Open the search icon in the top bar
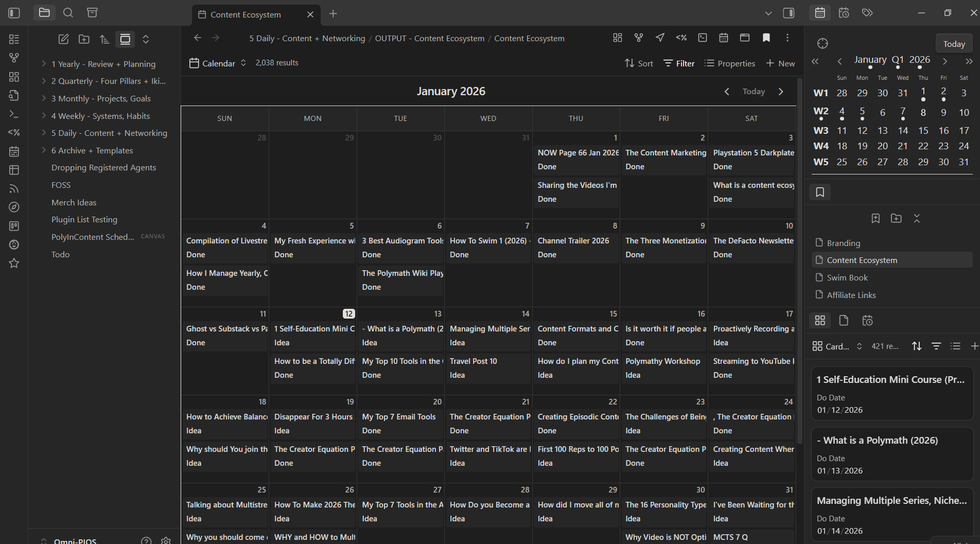The width and height of the screenshot is (980, 544). 68,13
